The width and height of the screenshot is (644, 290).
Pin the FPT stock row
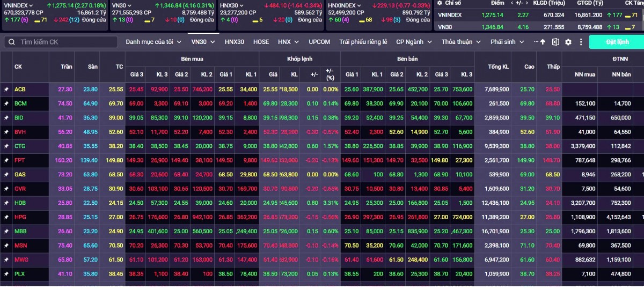pyautogui.click(x=6, y=160)
